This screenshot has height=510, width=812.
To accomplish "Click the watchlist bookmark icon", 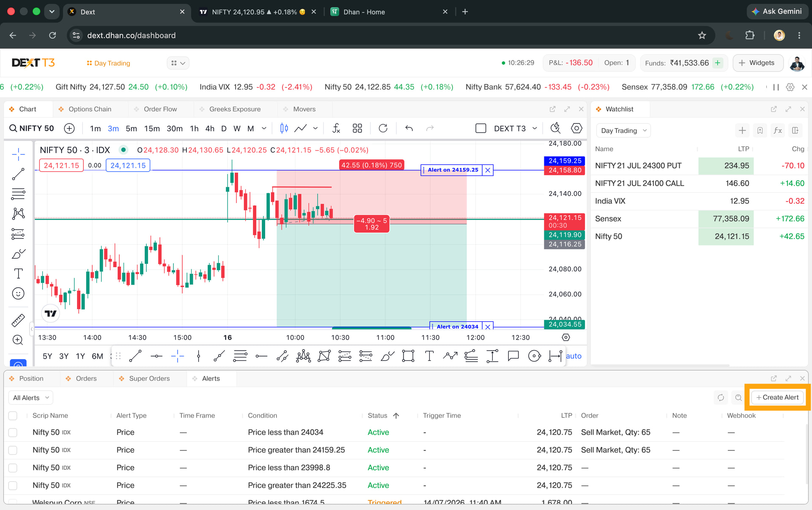I will pos(760,130).
